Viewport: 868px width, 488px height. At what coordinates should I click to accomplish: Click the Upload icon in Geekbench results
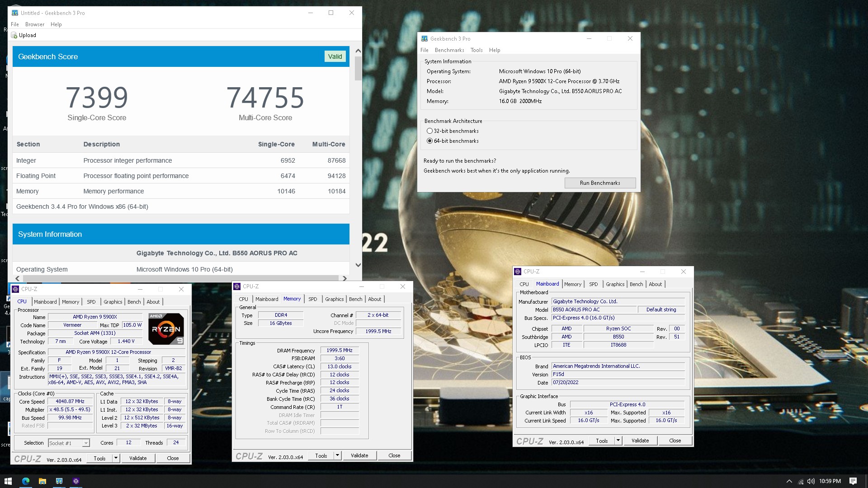pyautogui.click(x=14, y=35)
